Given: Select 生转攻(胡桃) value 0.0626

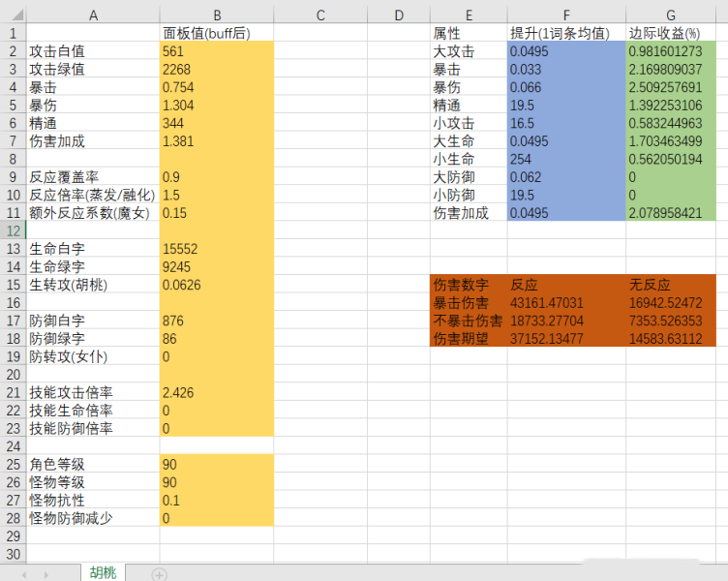Looking at the screenshot, I should pos(217,285).
